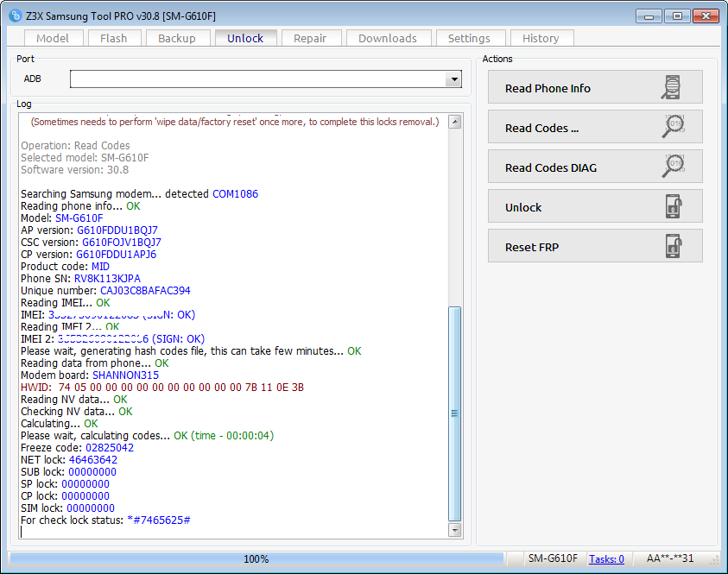This screenshot has width=728, height=574.
Task: Go to the Repair tab
Action: 310,38
